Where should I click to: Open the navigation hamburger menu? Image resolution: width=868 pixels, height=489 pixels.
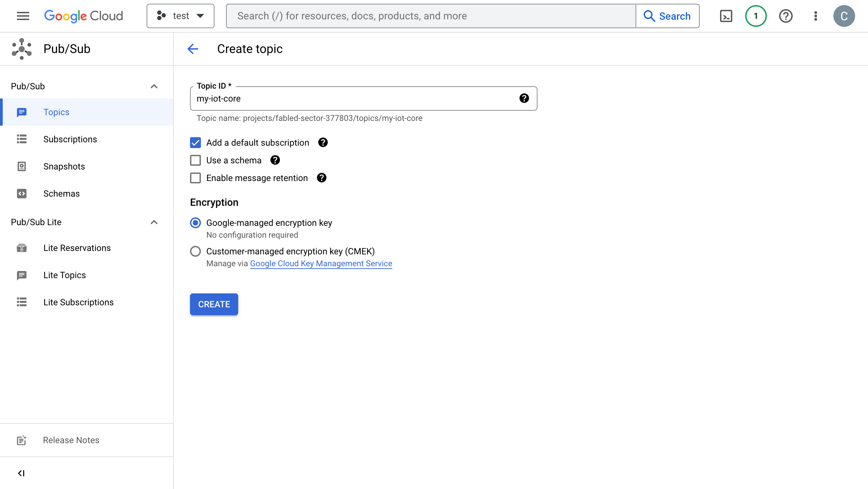tap(22, 16)
